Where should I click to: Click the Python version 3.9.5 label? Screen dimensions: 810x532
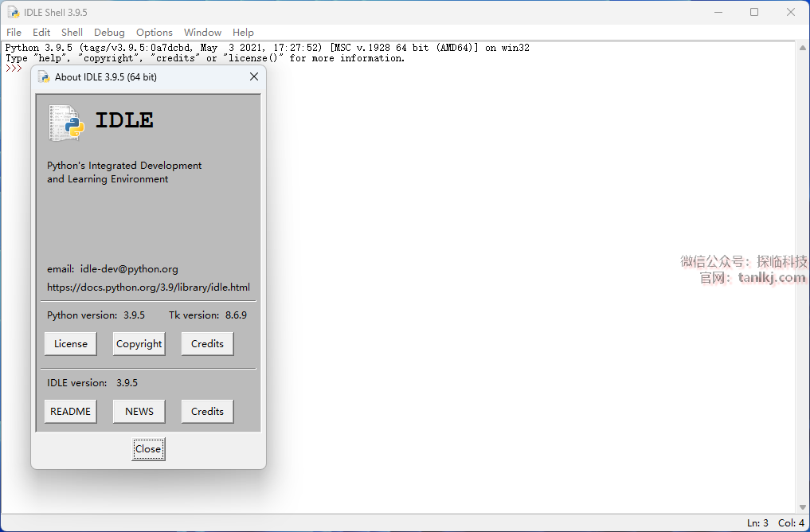[96, 315]
